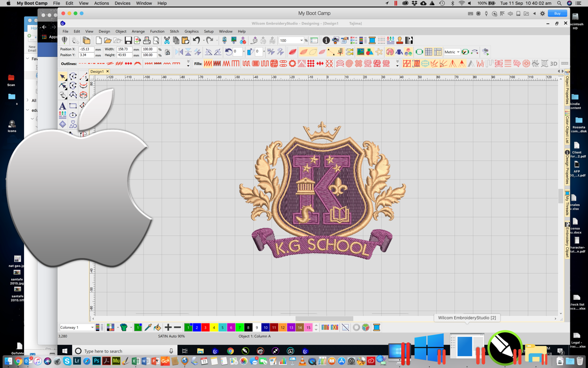Click the scissors Cut icon
The image size is (588, 368).
[167, 41]
